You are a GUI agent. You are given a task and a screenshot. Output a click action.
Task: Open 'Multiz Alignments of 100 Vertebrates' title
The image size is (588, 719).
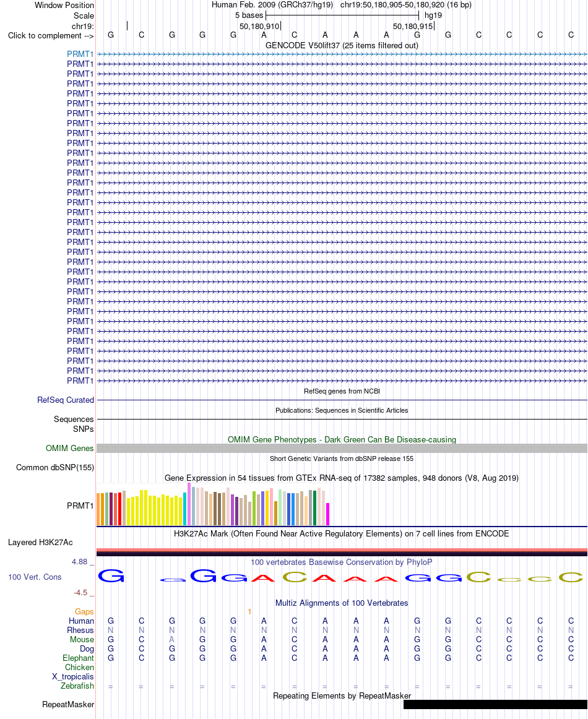(x=342, y=603)
